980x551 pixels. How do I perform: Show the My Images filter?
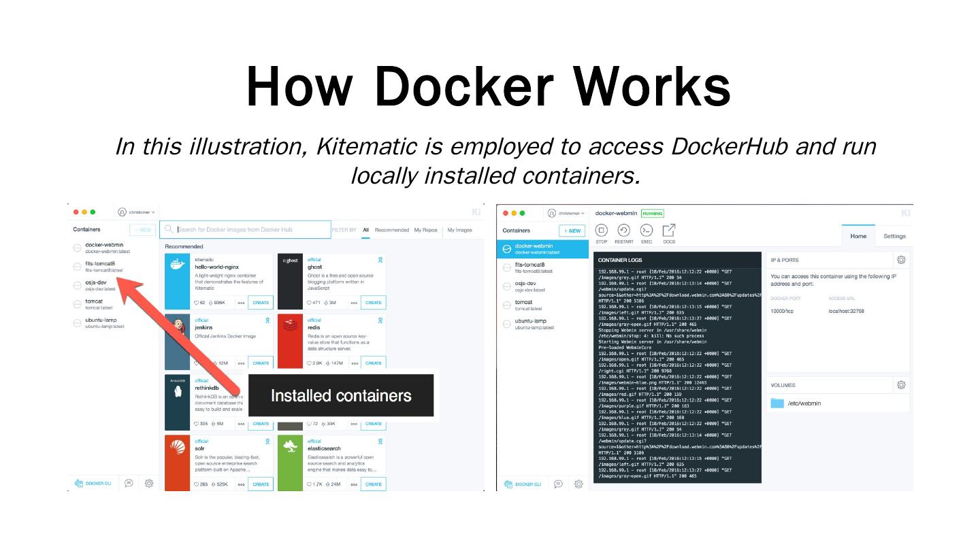click(x=459, y=230)
